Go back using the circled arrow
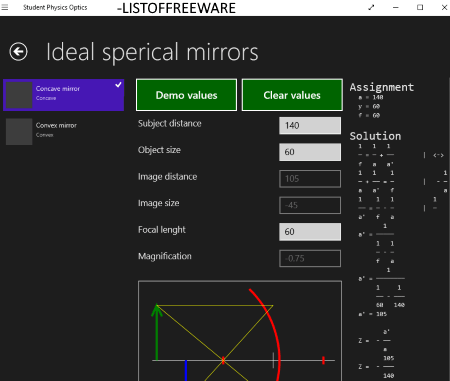 pos(18,52)
